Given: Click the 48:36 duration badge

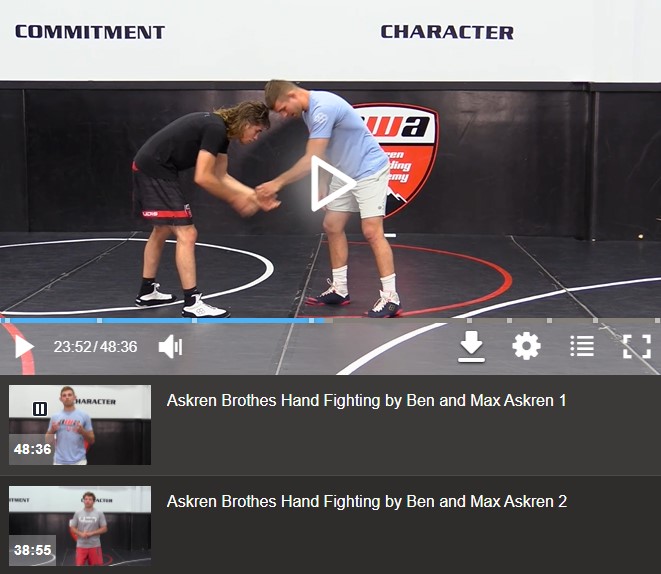Looking at the screenshot, I should coord(32,449).
